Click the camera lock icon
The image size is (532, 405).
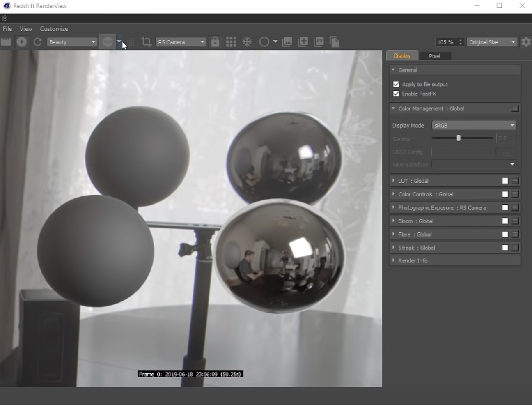pyautogui.click(x=215, y=42)
